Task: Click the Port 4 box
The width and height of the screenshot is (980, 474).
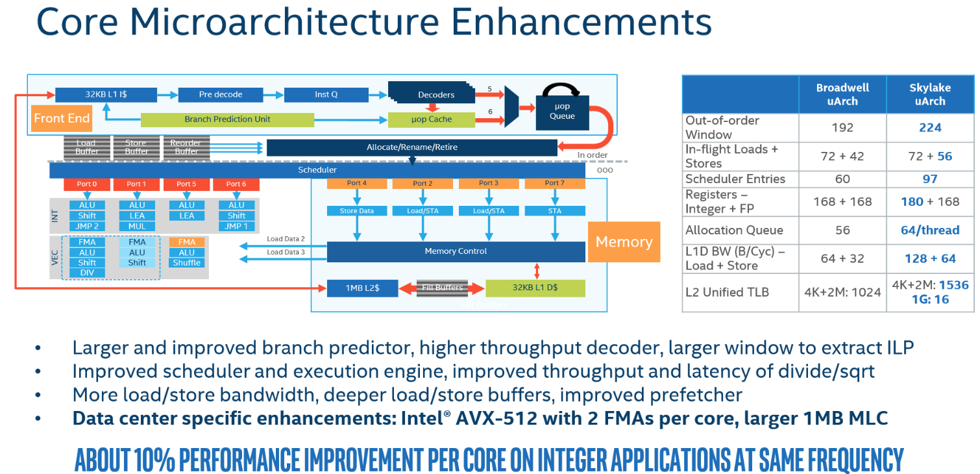Action: click(357, 184)
